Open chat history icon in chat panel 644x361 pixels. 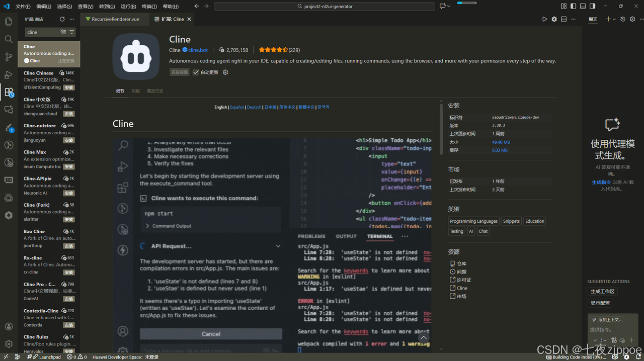point(623,19)
